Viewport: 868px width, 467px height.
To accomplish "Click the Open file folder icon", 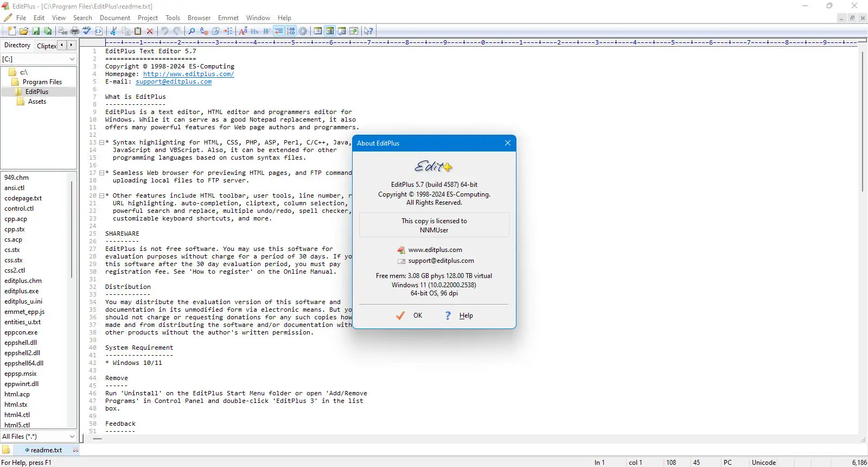I will point(24,31).
